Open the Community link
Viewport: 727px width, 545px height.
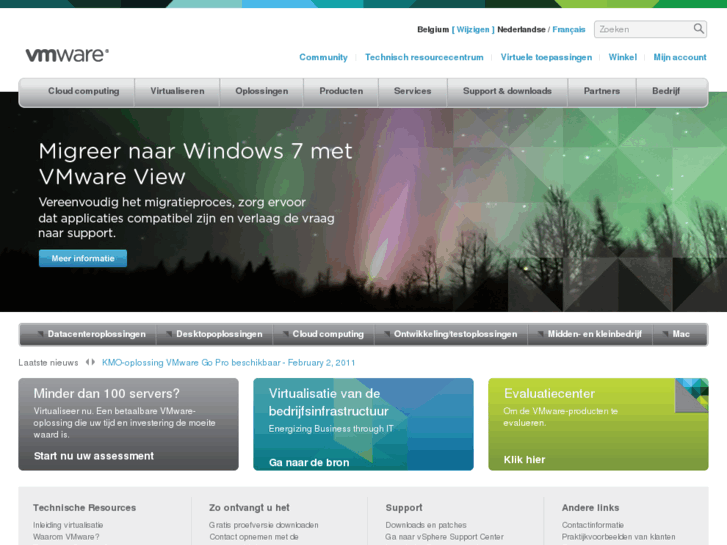click(323, 57)
